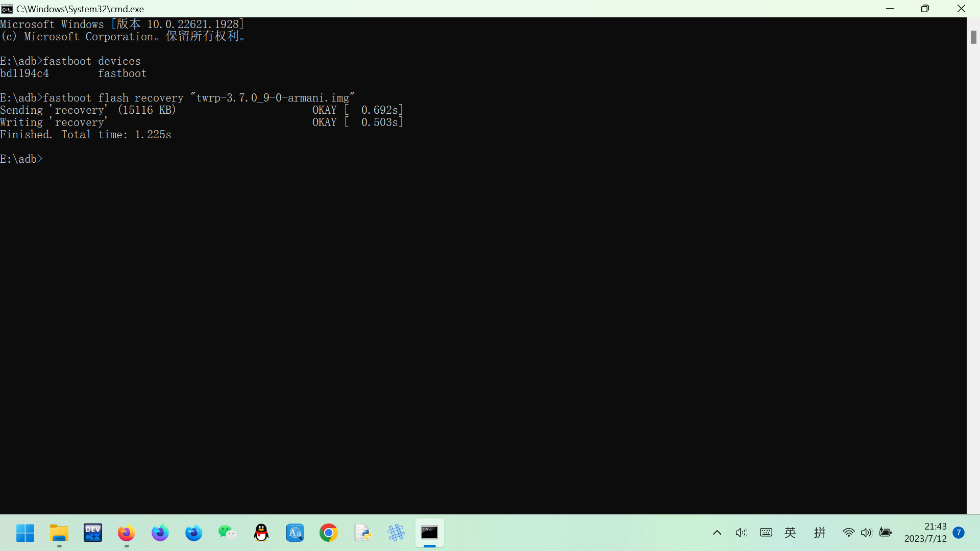
Task: Open the Wi-Fi network tray icon
Action: 848,533
